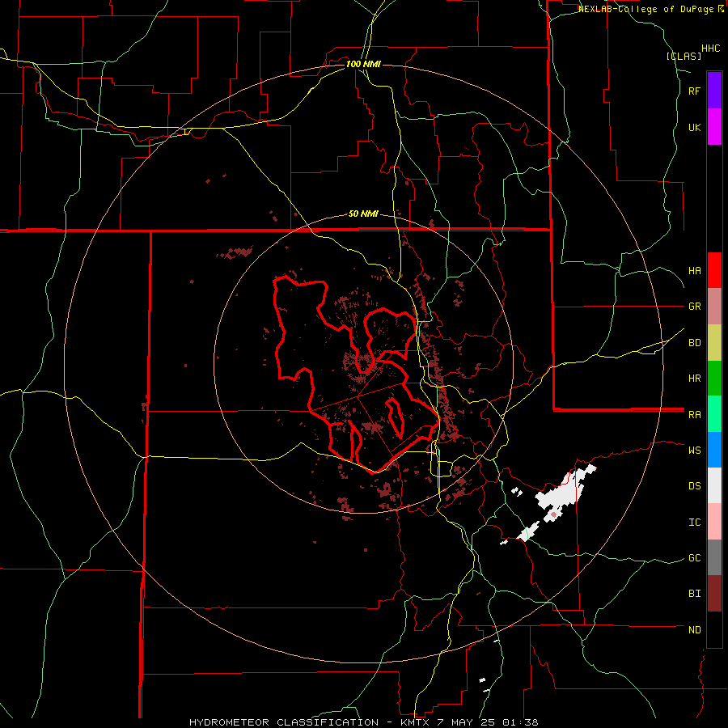728x728 pixels.
Task: Click the GR legend color block
Action: click(714, 307)
